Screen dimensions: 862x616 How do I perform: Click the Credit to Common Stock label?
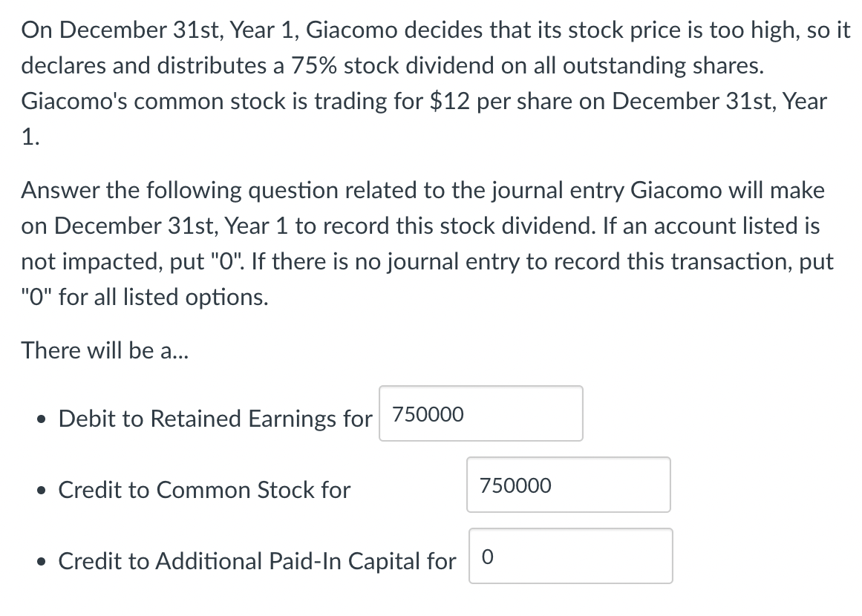tap(204, 490)
